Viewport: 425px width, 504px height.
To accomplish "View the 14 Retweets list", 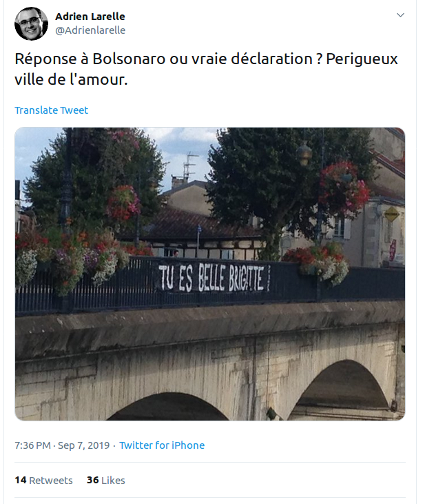I will point(43,481).
